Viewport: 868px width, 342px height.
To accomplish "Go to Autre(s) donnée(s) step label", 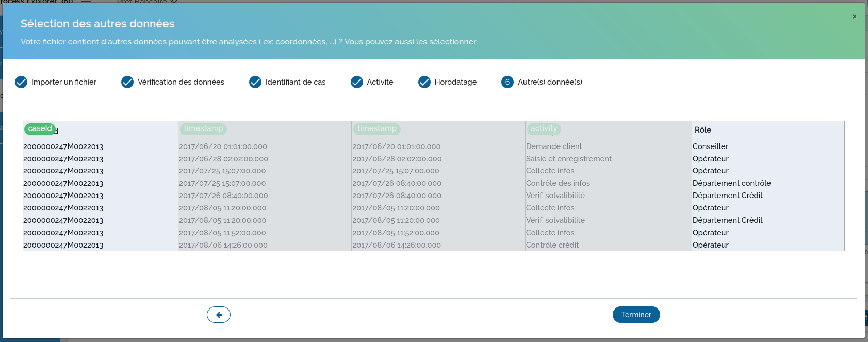I will [x=550, y=82].
